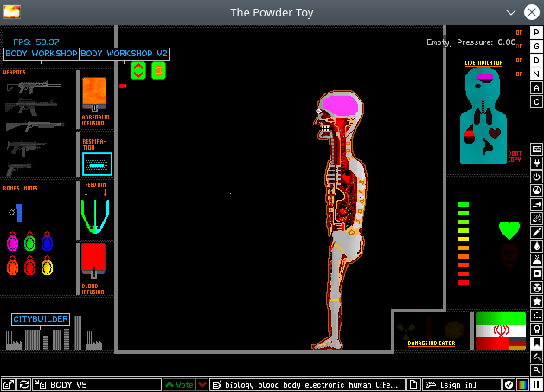544x392 pixels.
Task: Click The Powder Toy app icon in title bar
Action: point(12,12)
